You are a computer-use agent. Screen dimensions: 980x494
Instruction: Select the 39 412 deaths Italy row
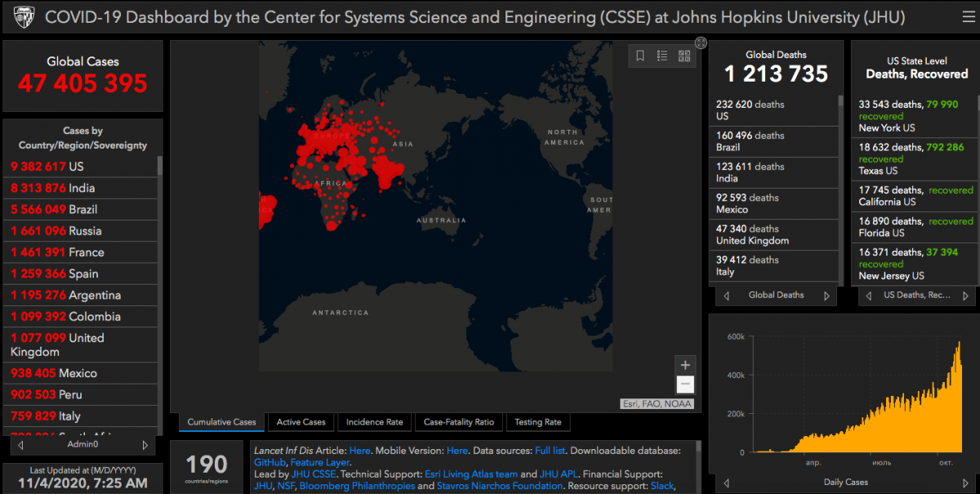(773, 265)
